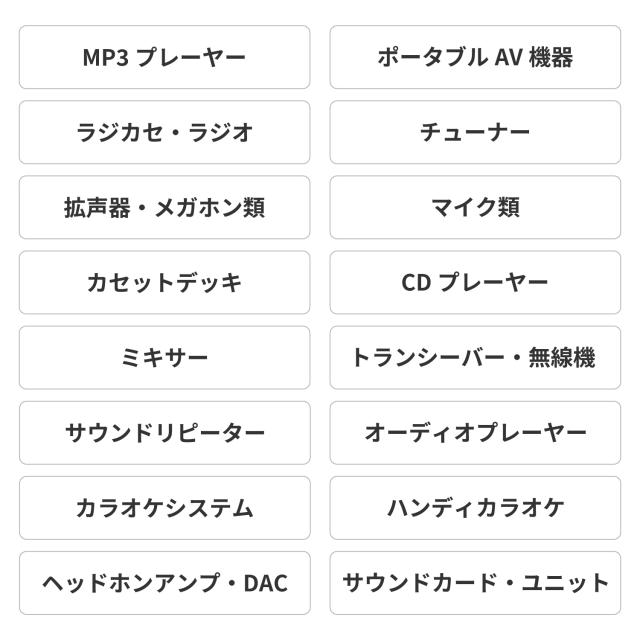Choose トランシーバー・無線機 category
The width and height of the screenshot is (640, 640).
click(475, 357)
